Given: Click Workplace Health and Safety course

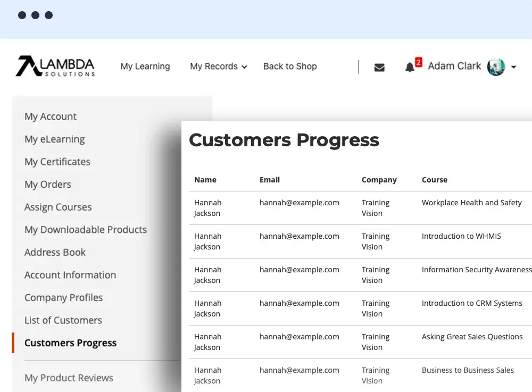Looking at the screenshot, I should click(x=471, y=203).
